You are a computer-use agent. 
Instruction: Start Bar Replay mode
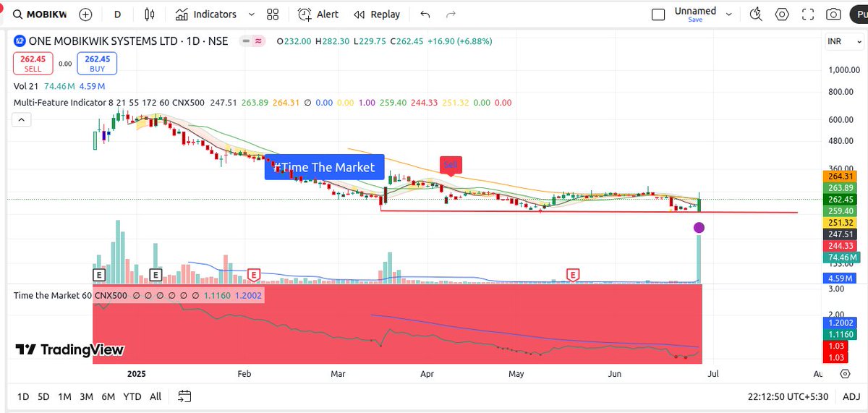(x=377, y=14)
